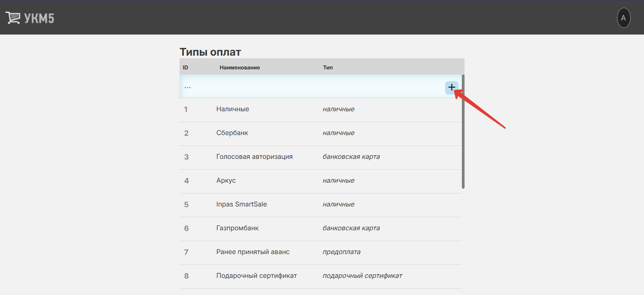Image resolution: width=644 pixels, height=295 pixels.
Task: Select the Inpas SmartSale row
Action: pos(241,204)
